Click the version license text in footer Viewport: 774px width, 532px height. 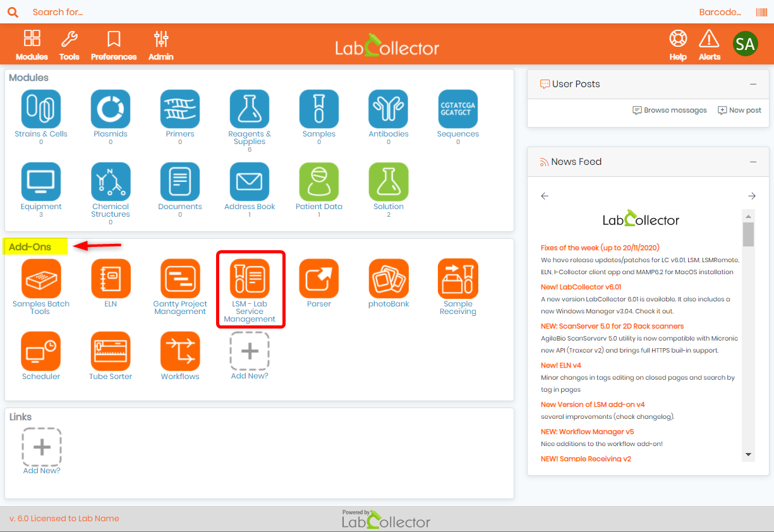click(x=64, y=519)
